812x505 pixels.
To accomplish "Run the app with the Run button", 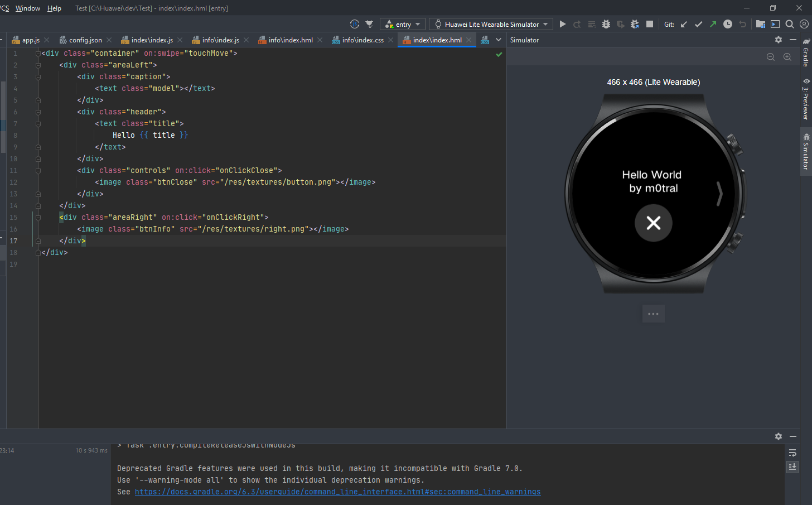I will click(563, 24).
